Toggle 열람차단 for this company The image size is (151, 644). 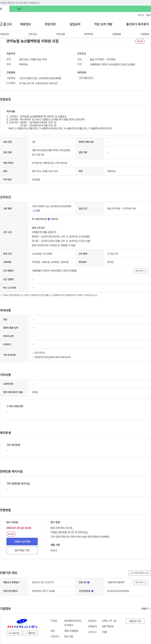coord(30,633)
